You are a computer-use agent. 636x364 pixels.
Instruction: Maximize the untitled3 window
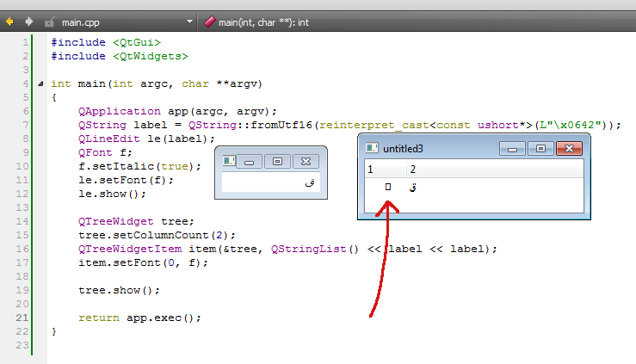540,149
